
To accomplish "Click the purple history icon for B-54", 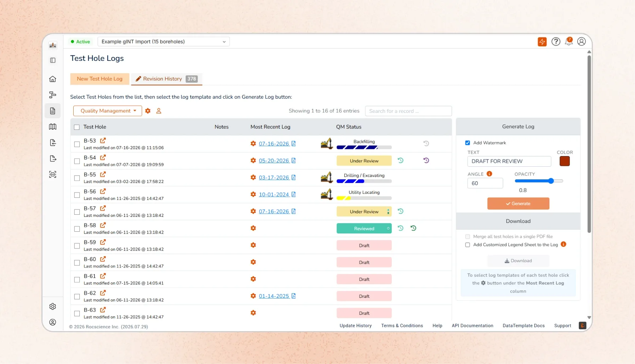I will pos(426,160).
